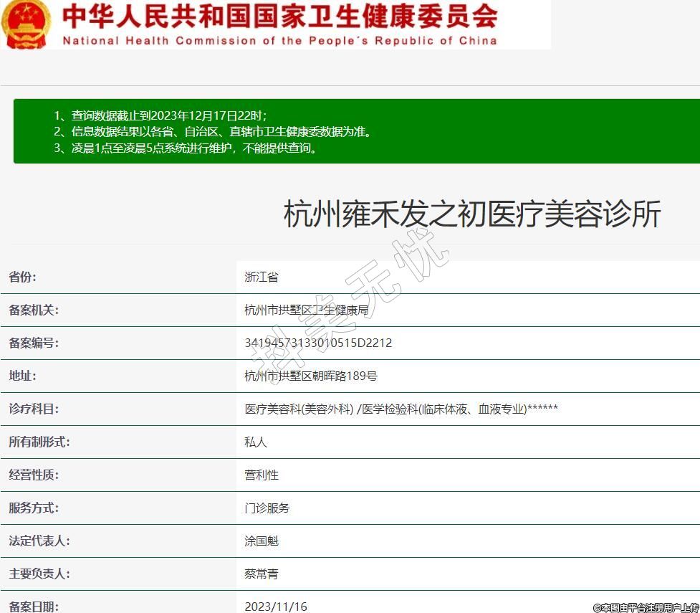
Task: Select the province value 浙江省
Action: [261, 277]
